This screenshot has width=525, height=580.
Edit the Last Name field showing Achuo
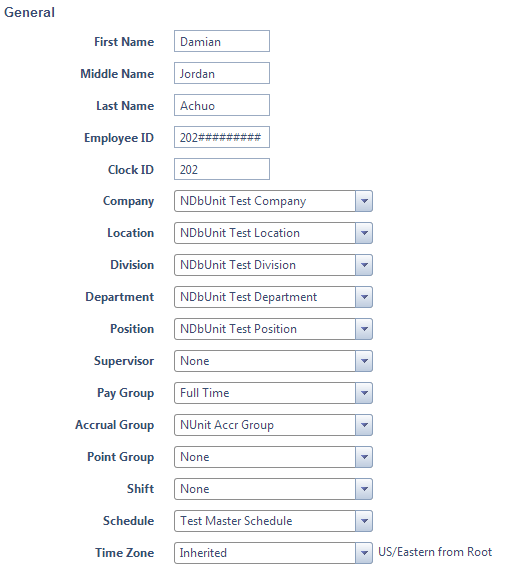coord(222,105)
